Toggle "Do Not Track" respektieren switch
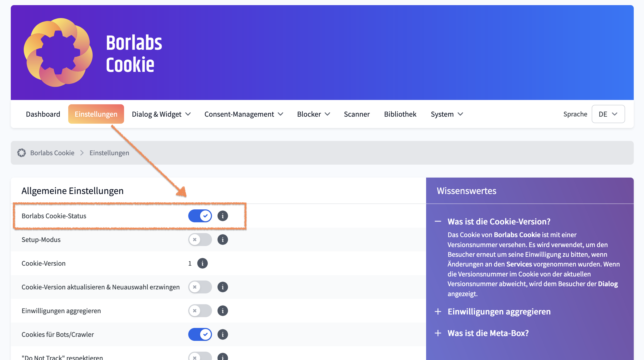The height and width of the screenshot is (360, 644). [x=200, y=356]
